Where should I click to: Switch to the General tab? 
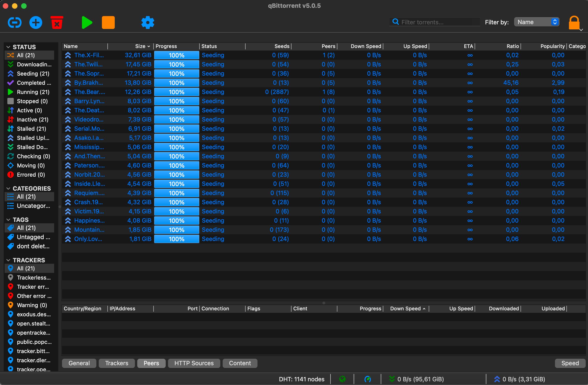coord(79,363)
